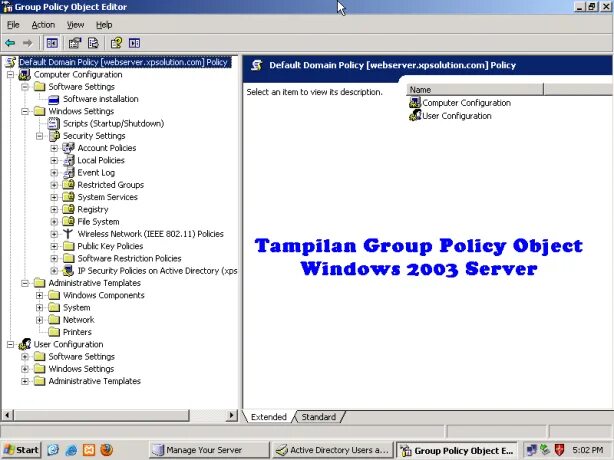Click the Start button
Image resolution: width=614 pixels, height=460 pixels.
click(21, 450)
